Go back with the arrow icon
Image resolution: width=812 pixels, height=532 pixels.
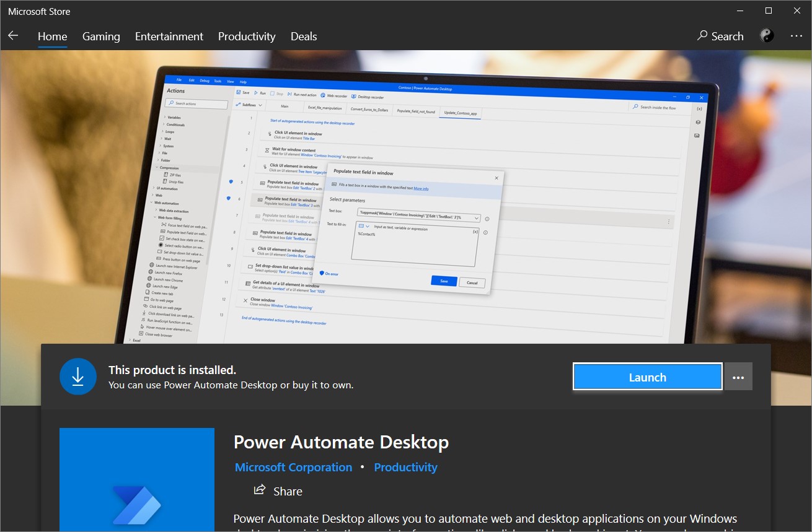pyautogui.click(x=13, y=36)
